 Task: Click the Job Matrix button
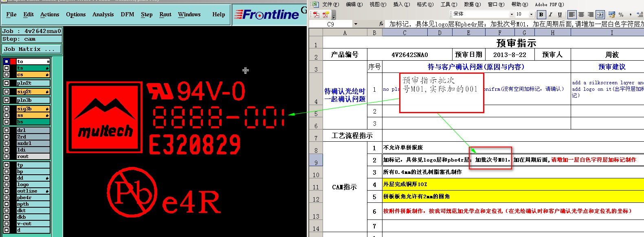32,49
